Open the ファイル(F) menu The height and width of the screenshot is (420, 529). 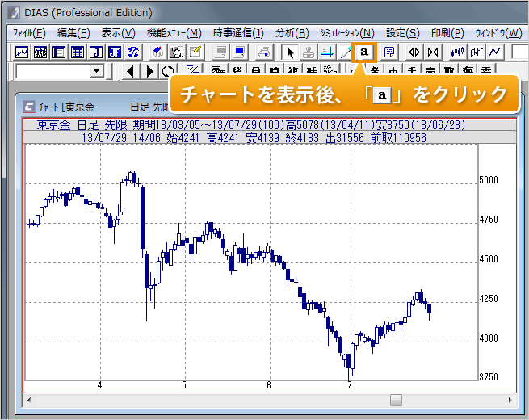pos(30,33)
